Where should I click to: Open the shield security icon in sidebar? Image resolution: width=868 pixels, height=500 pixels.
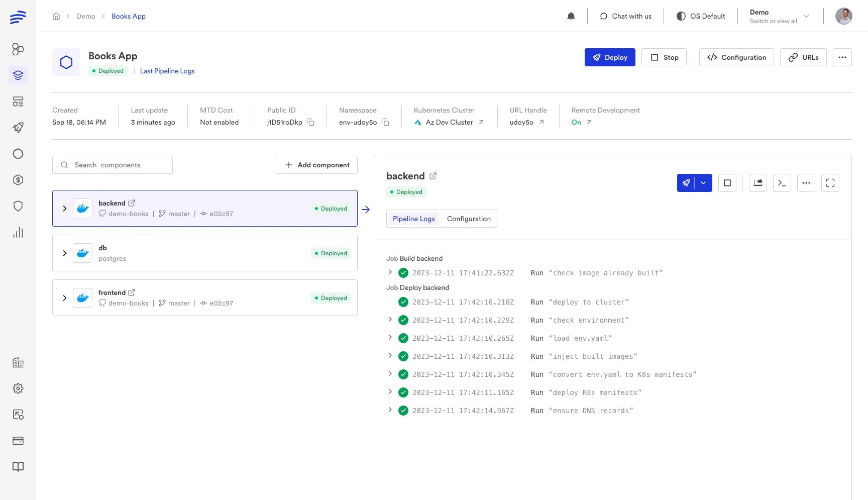click(18, 206)
